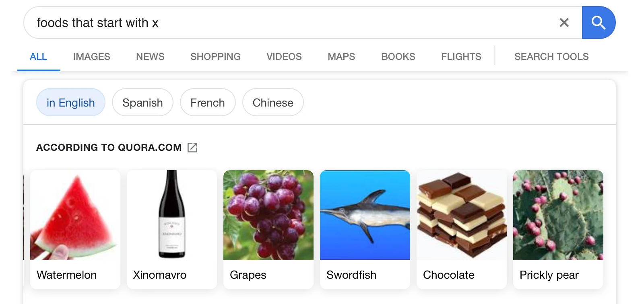The height and width of the screenshot is (304, 644).
Task: Select the Spanish language chip
Action: tap(142, 103)
